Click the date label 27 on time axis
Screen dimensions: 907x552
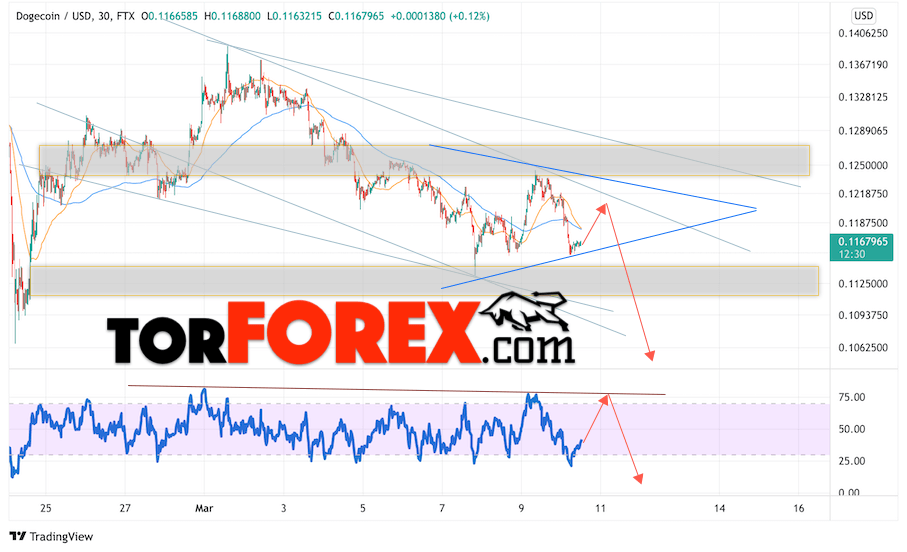(125, 508)
